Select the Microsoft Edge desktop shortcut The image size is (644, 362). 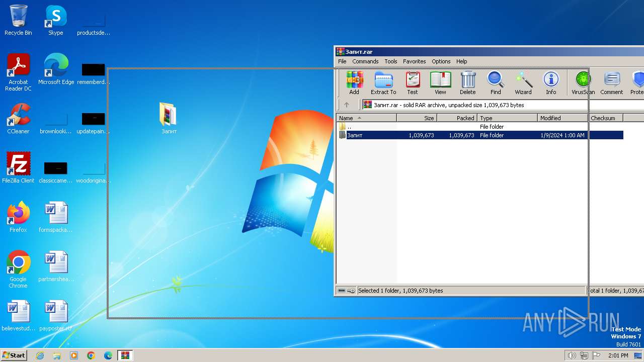point(56,69)
